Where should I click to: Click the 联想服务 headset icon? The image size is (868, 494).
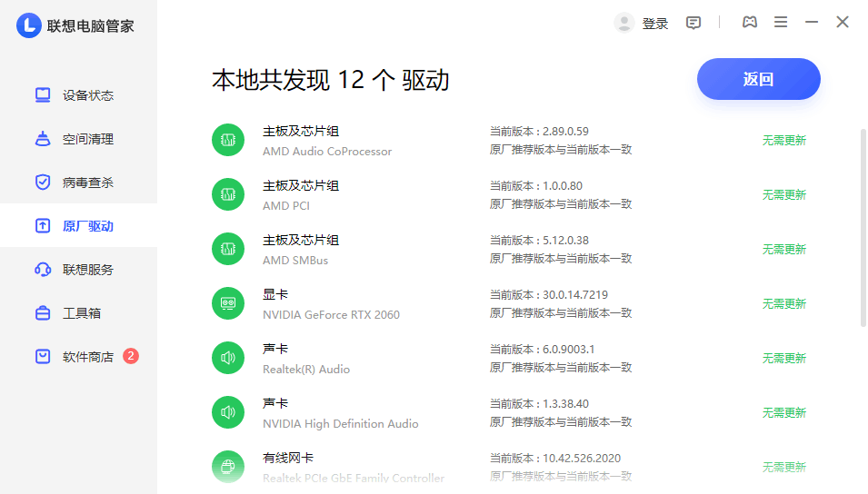click(43, 270)
